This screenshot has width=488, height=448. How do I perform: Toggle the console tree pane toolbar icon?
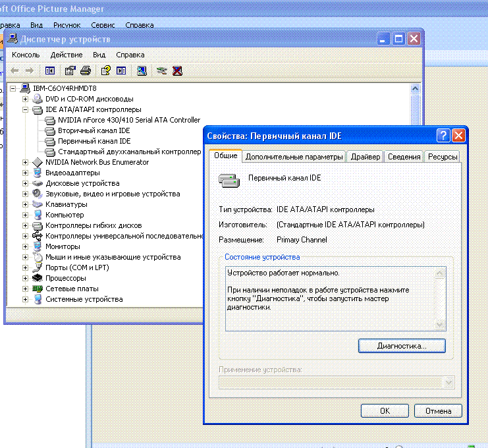pos(50,70)
